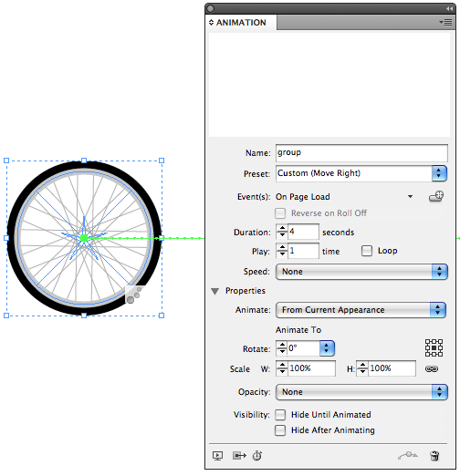Viewport: 460px width, 476px height.
Task: Open the Opacity dropdown
Action: pos(361,392)
